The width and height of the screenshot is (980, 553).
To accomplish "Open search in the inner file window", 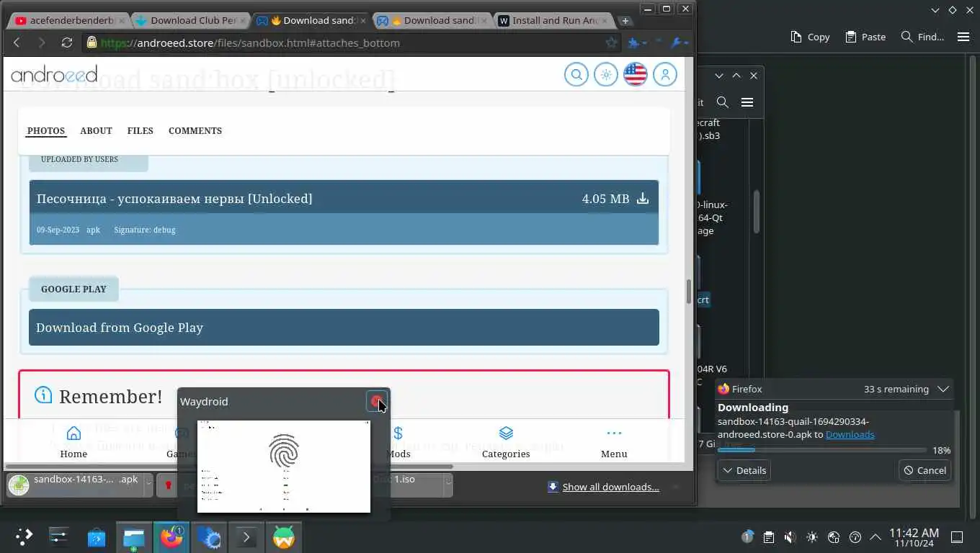I will point(723,102).
